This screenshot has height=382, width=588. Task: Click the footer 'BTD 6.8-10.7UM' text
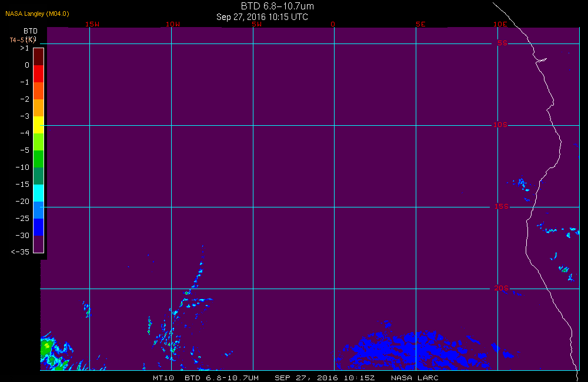tap(222, 378)
